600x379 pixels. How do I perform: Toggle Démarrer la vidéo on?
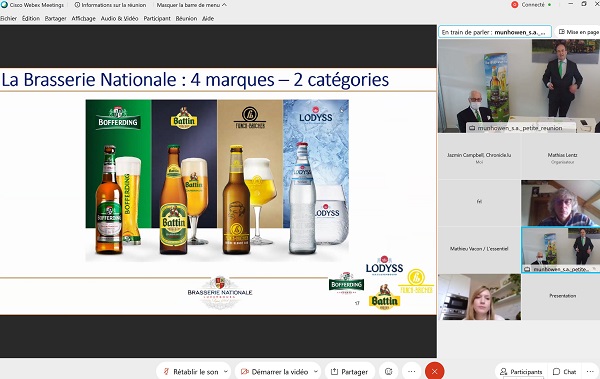(275, 371)
